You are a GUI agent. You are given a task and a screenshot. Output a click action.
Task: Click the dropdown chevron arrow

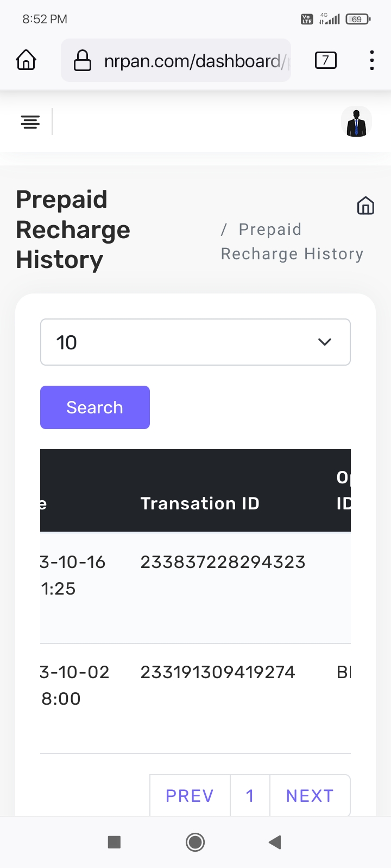point(325,342)
